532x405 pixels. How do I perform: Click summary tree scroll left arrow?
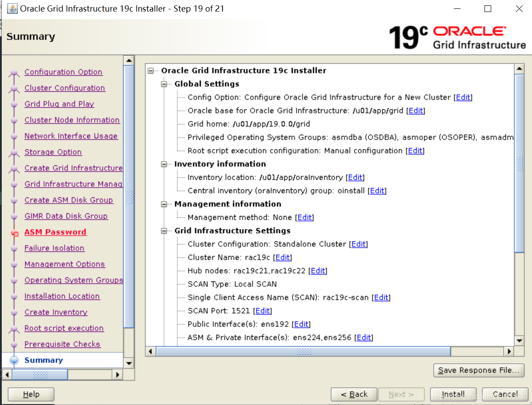151,351
